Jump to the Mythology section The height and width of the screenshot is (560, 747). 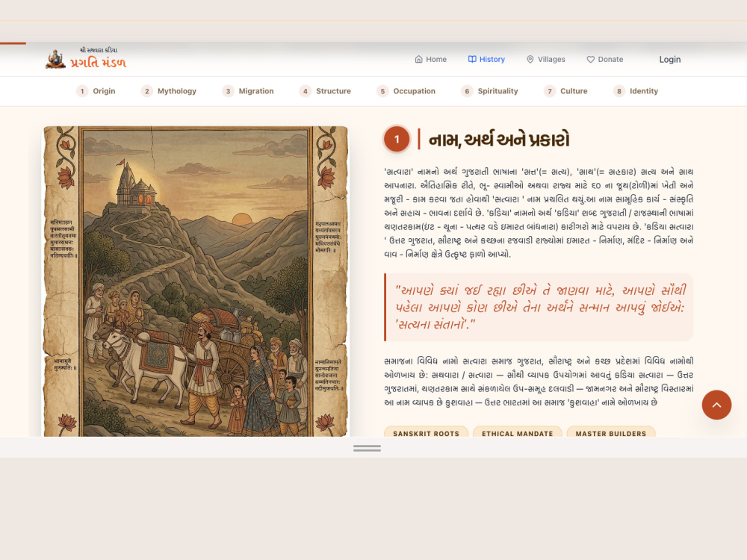(x=169, y=91)
